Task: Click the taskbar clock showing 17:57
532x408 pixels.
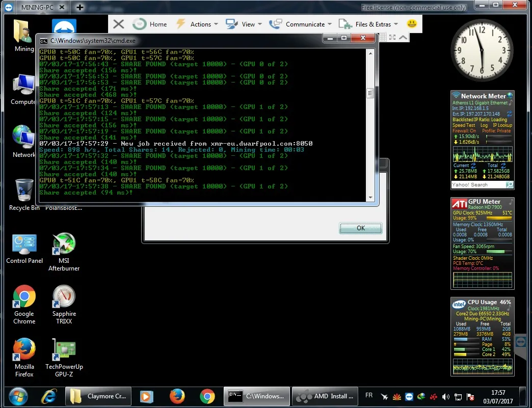Action: coord(498,397)
